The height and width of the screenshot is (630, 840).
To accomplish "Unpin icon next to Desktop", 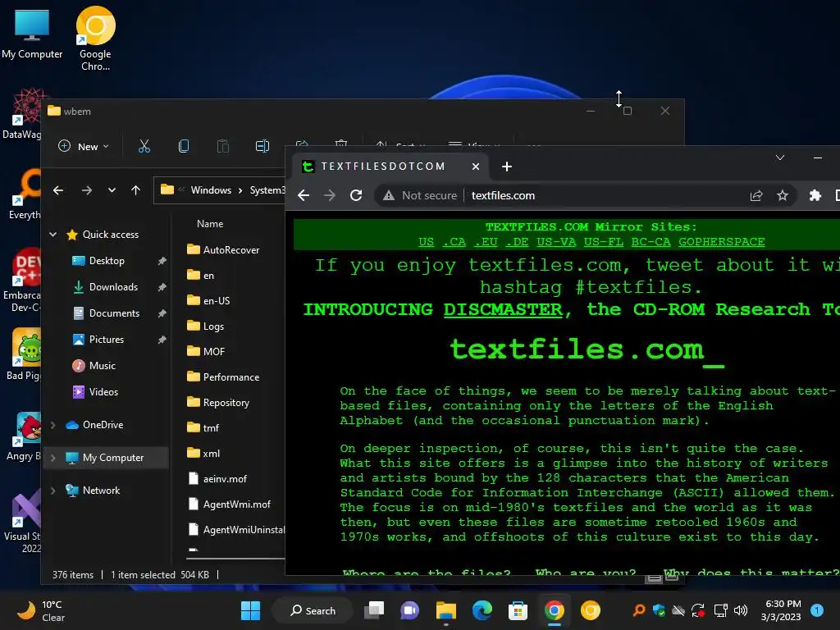I will click(162, 261).
